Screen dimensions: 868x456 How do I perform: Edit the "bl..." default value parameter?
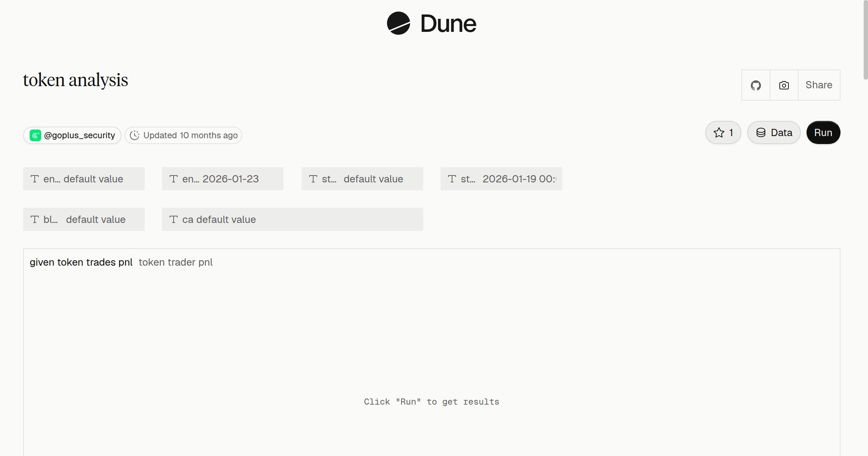pos(84,219)
